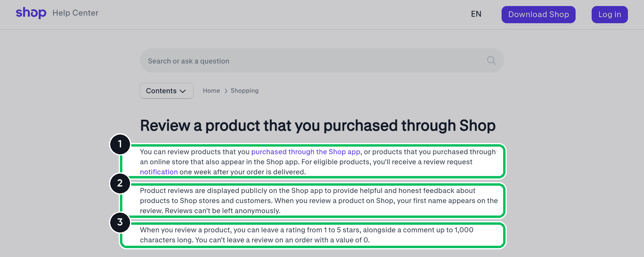Click the search magnifier icon
644x257 pixels.
click(x=491, y=60)
